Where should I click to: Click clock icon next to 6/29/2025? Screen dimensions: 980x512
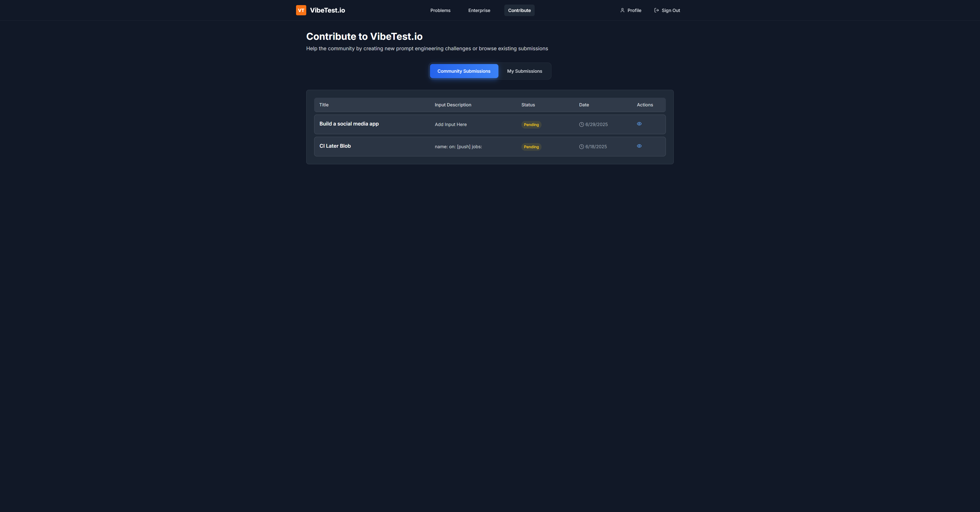click(581, 125)
